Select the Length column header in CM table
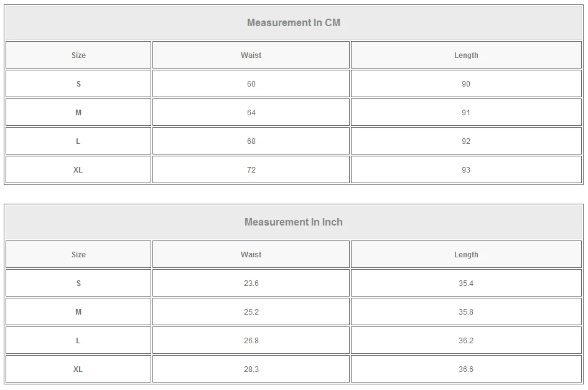The height and width of the screenshot is (390, 588). 466,55
